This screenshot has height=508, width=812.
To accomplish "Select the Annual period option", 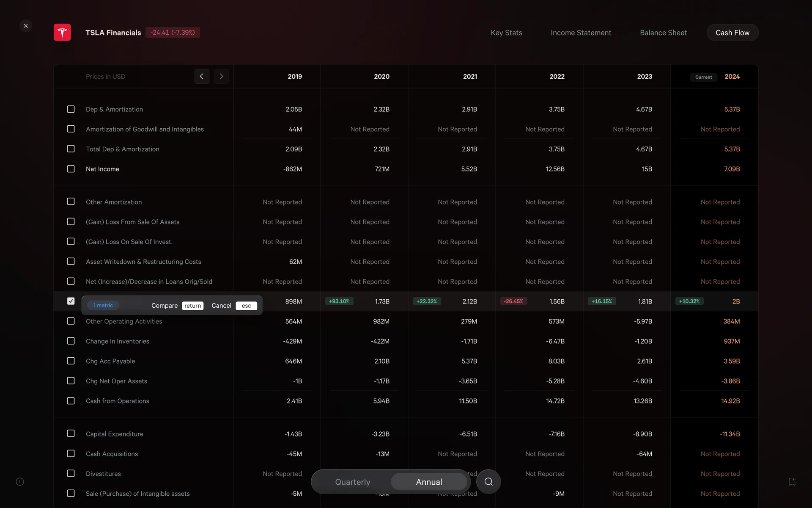I will [x=429, y=482].
